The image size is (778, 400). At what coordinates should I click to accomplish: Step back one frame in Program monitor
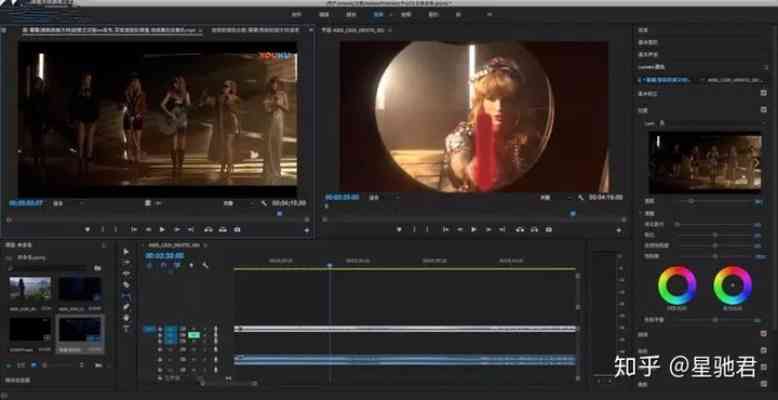click(459, 229)
